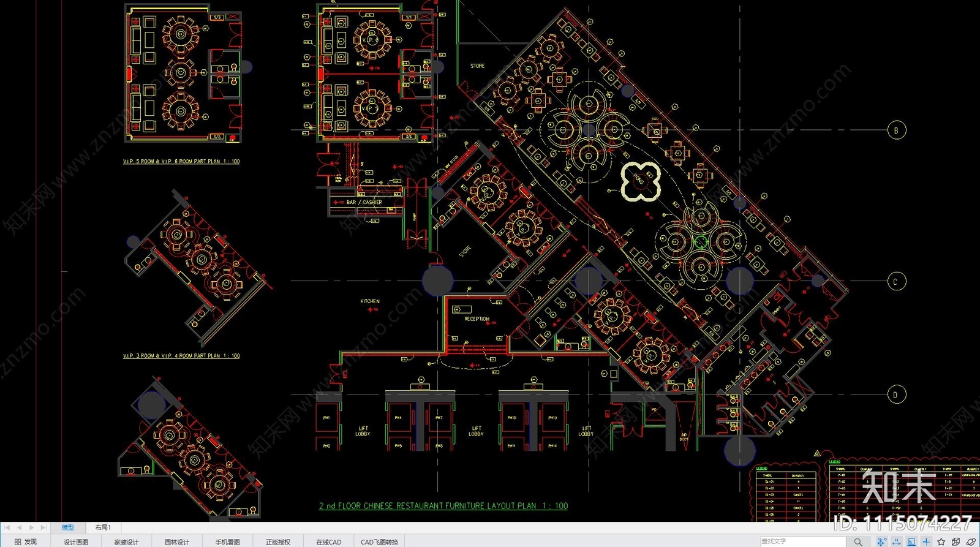Select V.I.P. 5 & 6 room plan title
Screen dimensions: 980x547
point(181,162)
